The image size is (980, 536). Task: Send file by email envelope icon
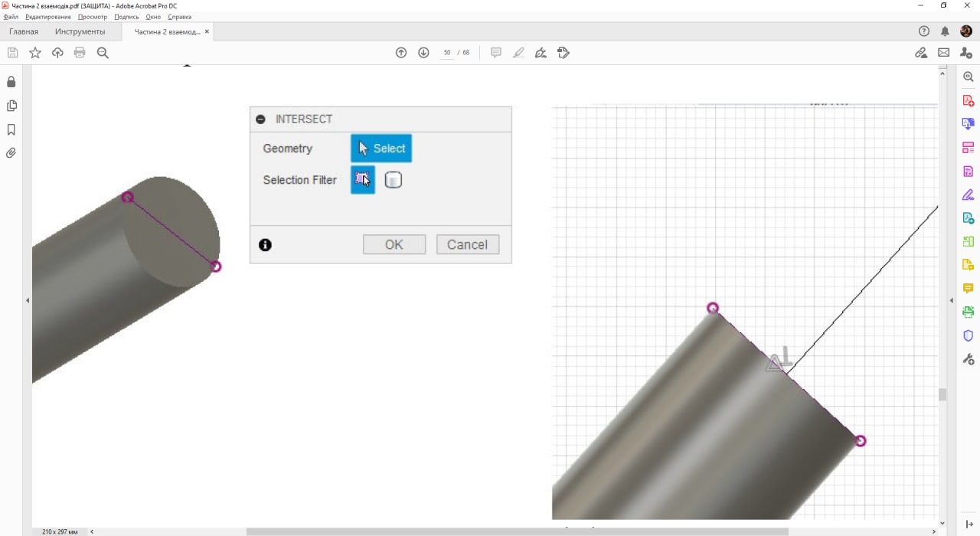[943, 53]
